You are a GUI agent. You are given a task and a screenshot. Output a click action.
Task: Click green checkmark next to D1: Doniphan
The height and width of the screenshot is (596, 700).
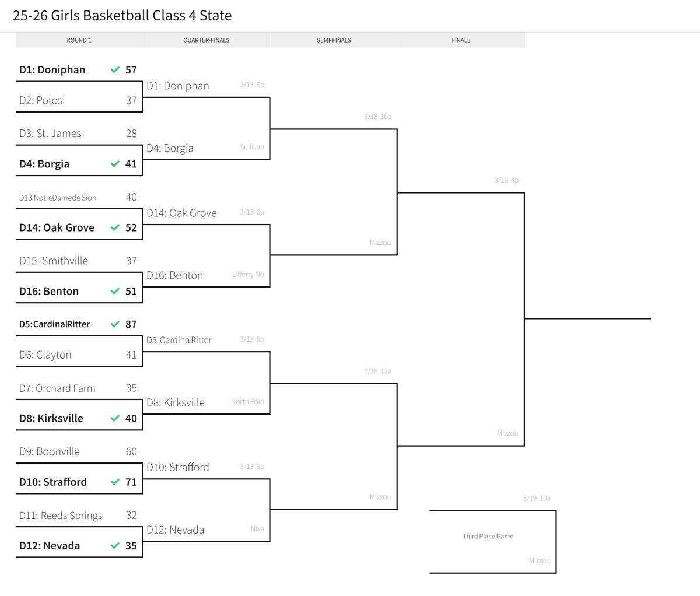click(115, 70)
